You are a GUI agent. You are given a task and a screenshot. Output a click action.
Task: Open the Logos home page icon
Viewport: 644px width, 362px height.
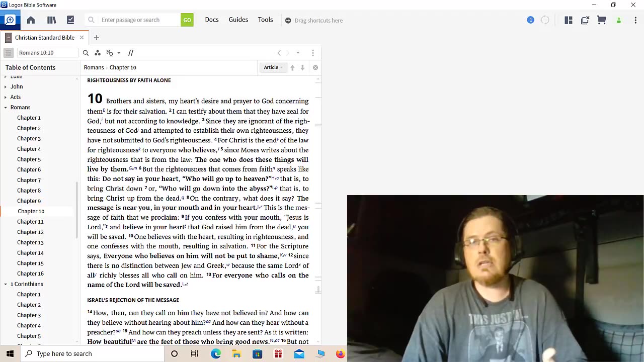(x=31, y=20)
